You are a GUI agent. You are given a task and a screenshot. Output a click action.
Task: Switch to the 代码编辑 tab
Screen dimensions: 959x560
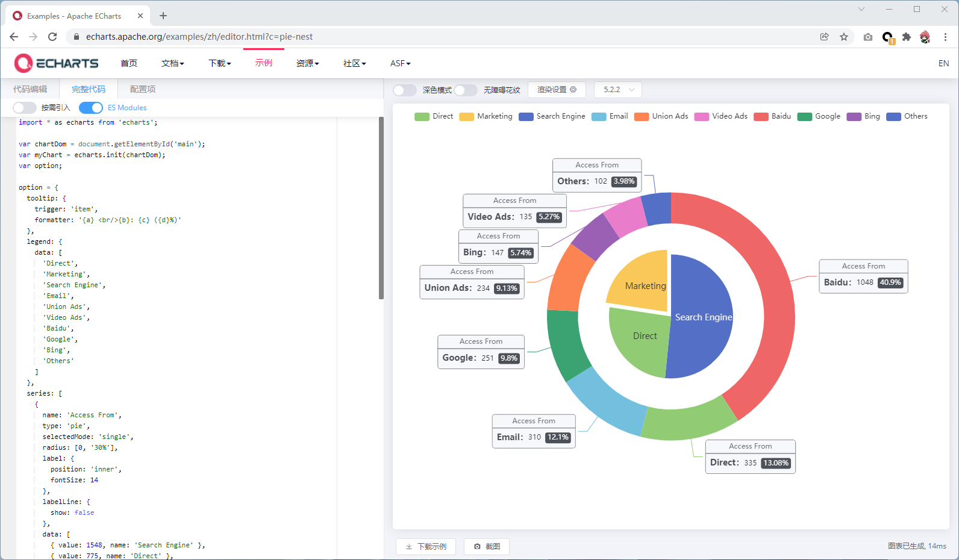pos(30,89)
